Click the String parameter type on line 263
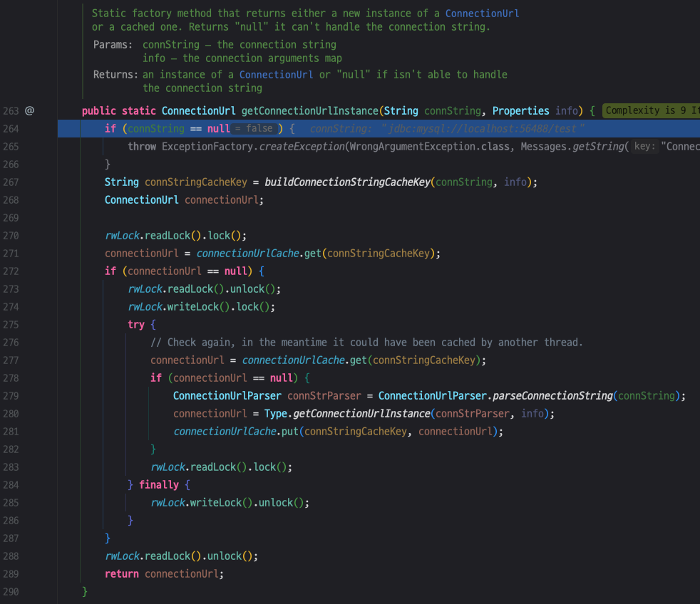Screen dimensions: 700x604 [401, 110]
